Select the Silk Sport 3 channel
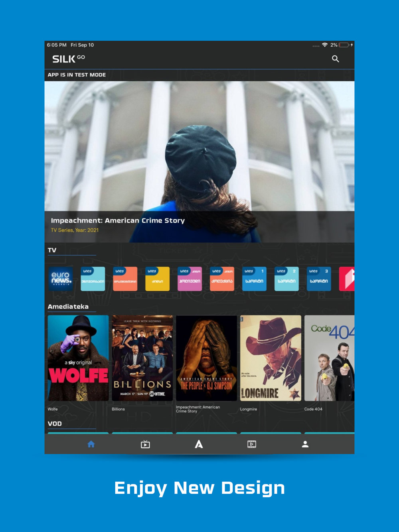This screenshot has width=399, height=532. click(319, 279)
